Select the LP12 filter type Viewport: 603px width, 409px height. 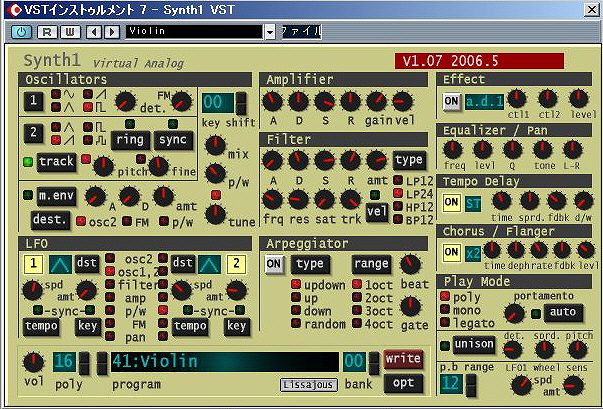(398, 180)
